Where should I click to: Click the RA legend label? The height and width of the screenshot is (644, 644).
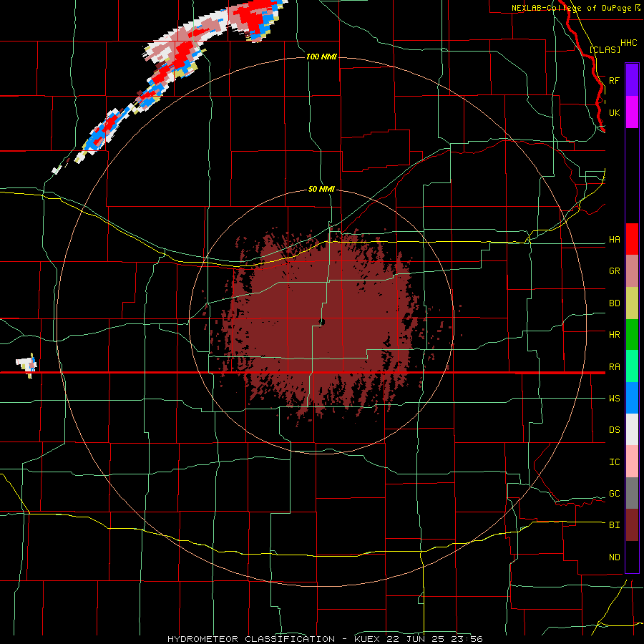point(615,367)
